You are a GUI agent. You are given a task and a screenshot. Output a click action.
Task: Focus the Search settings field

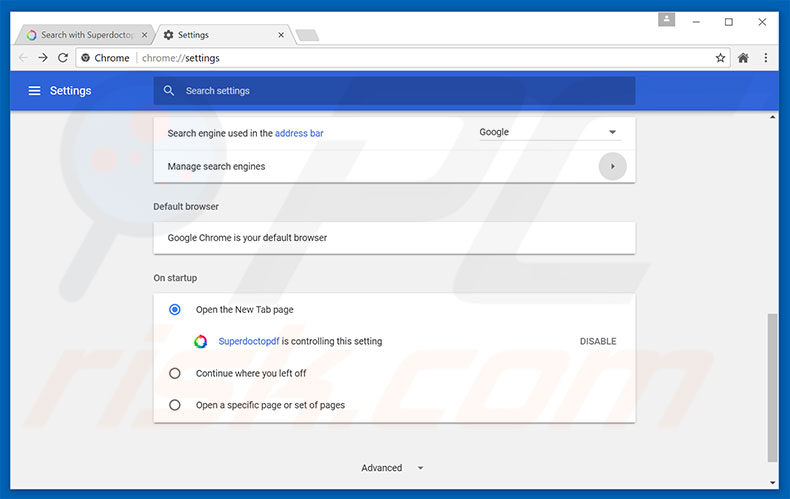[394, 91]
